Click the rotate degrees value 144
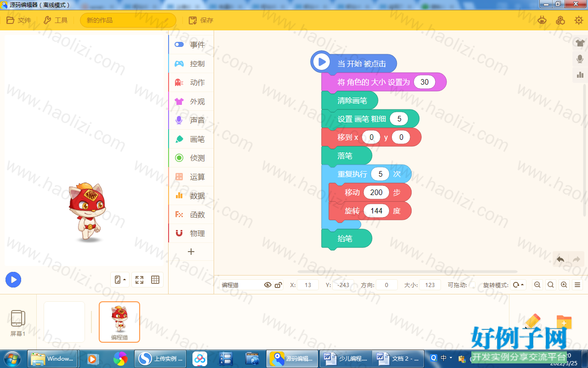Screen dimensions: 588x368 (376, 211)
